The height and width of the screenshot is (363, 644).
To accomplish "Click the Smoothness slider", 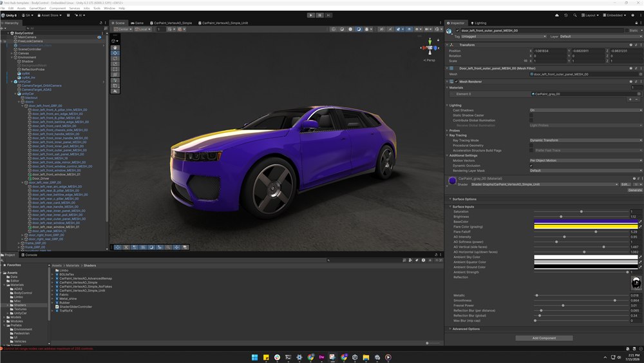I will click(x=581, y=300).
